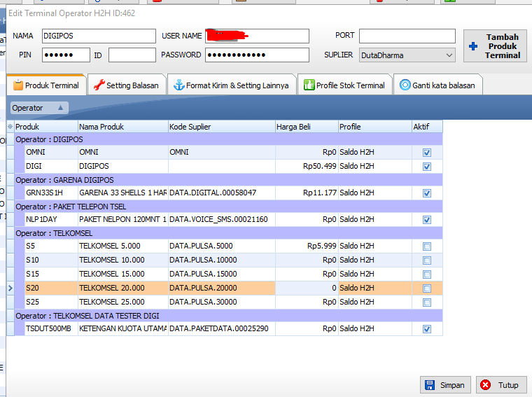
Task: Click the anchor icon on Format Kirim tab
Action: (178, 85)
